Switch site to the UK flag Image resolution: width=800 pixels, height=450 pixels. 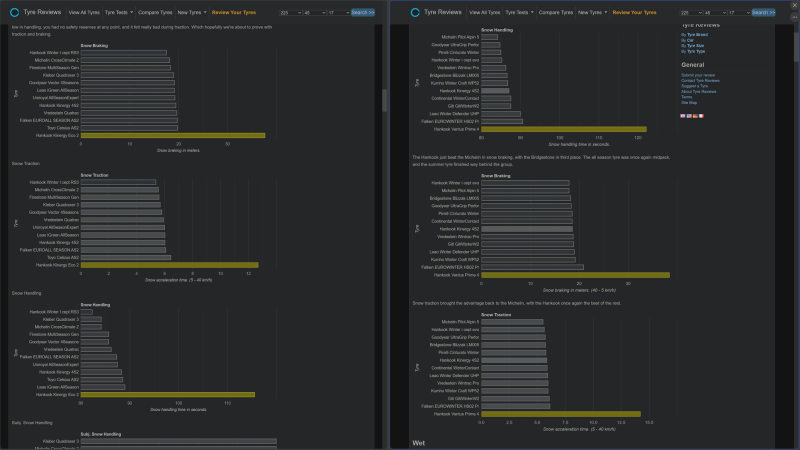click(x=683, y=116)
